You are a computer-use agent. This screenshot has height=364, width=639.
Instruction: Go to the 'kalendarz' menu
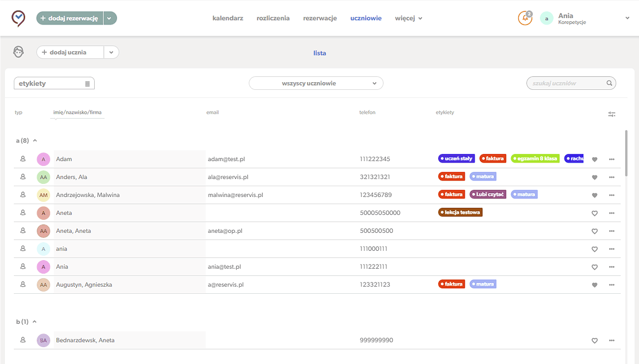(x=228, y=18)
